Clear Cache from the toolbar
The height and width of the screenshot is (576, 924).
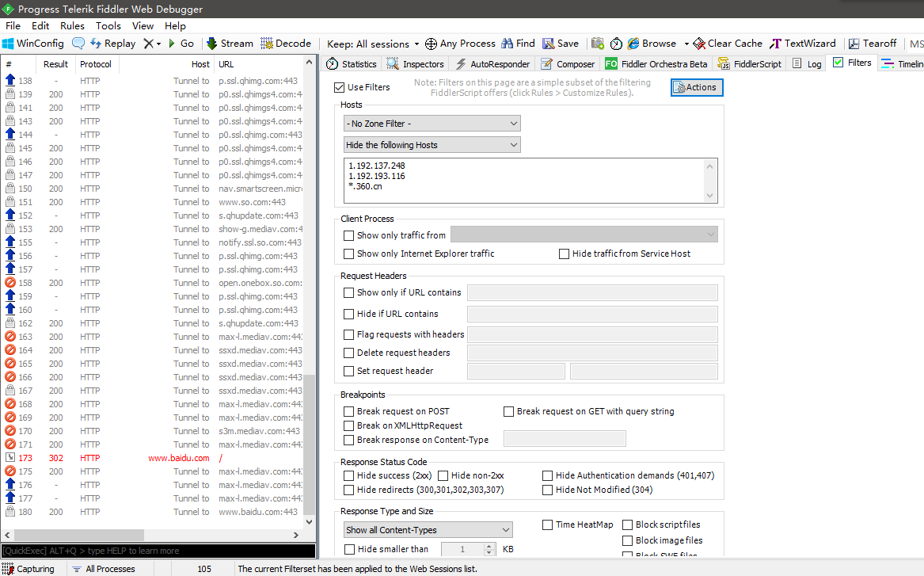click(x=728, y=43)
